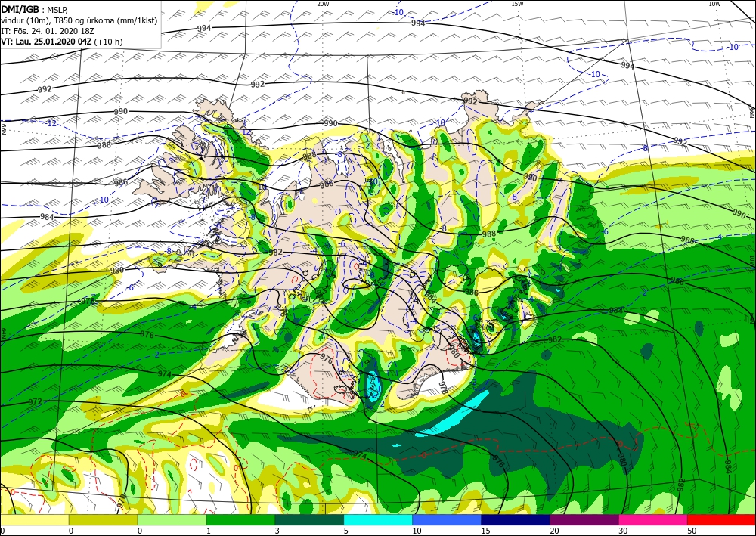The height and width of the screenshot is (536, 756).
Task: Click the legend scale value 3
Action: 277,531
